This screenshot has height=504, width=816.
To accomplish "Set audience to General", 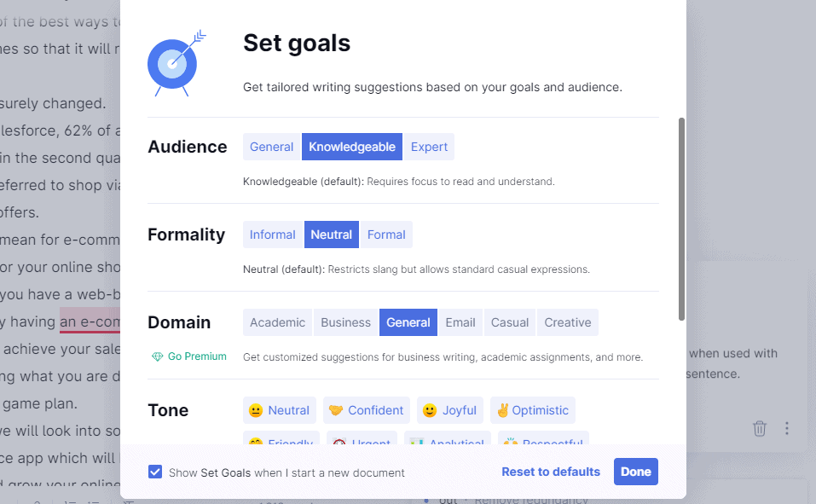I will 272,147.
